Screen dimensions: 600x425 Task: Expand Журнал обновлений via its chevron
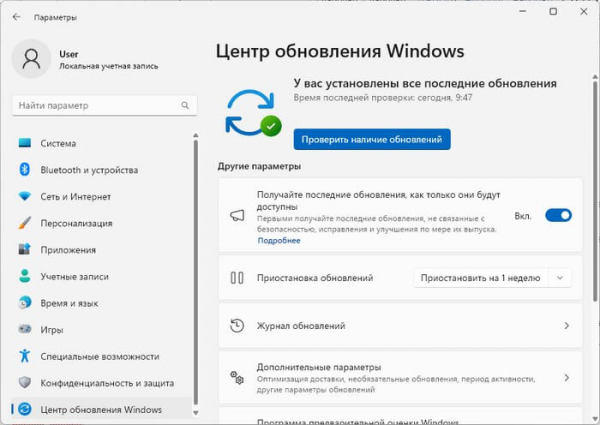[x=567, y=326]
